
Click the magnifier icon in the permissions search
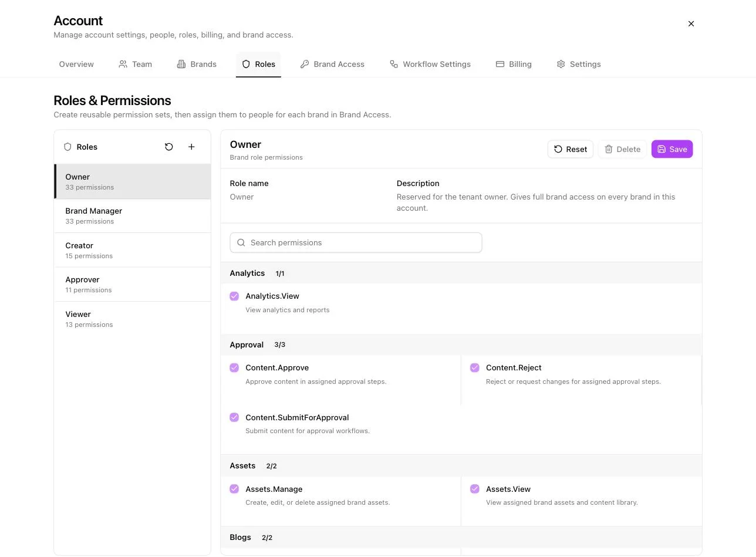pyautogui.click(x=241, y=242)
